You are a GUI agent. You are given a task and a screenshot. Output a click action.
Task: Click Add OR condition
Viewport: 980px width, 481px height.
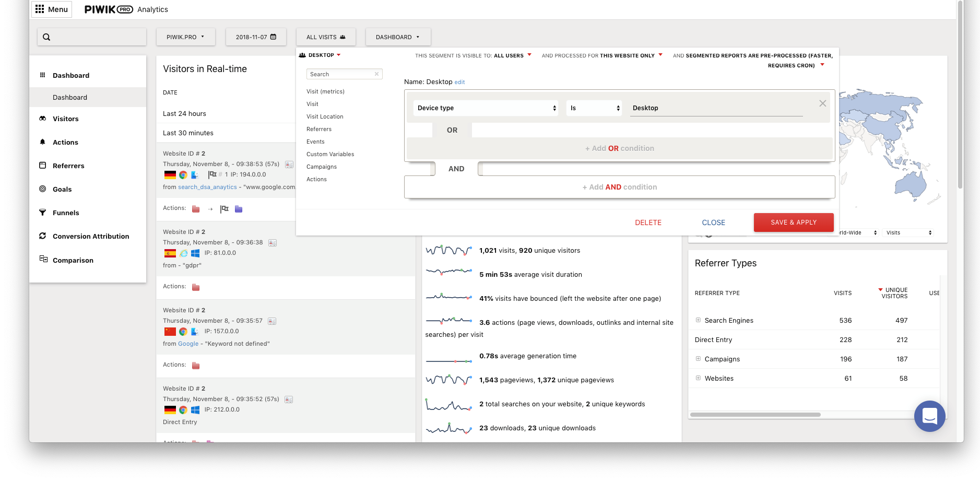click(x=619, y=148)
